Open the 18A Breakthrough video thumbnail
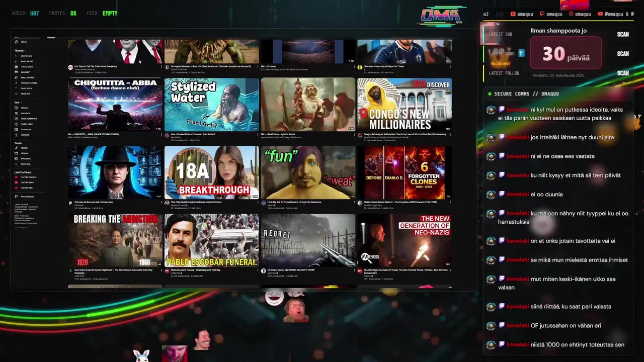644x362 pixels. point(211,172)
